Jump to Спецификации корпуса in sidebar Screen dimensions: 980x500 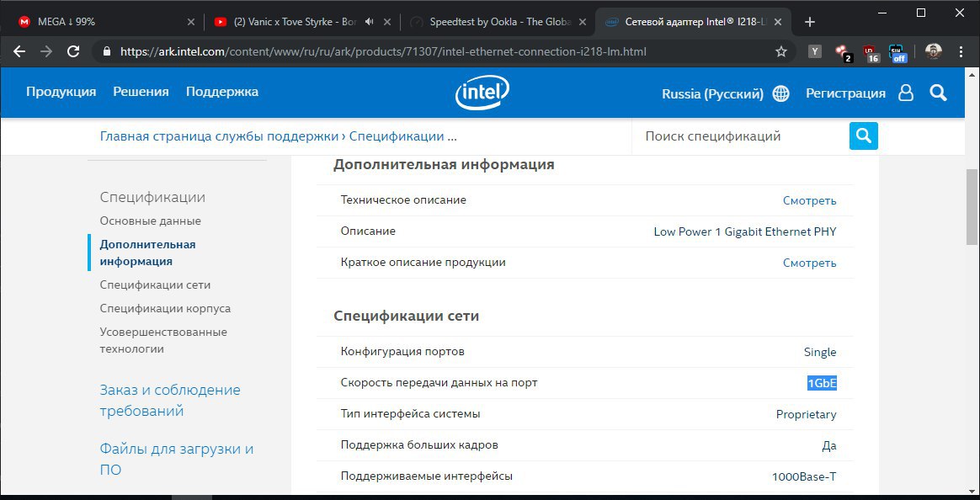(x=165, y=309)
